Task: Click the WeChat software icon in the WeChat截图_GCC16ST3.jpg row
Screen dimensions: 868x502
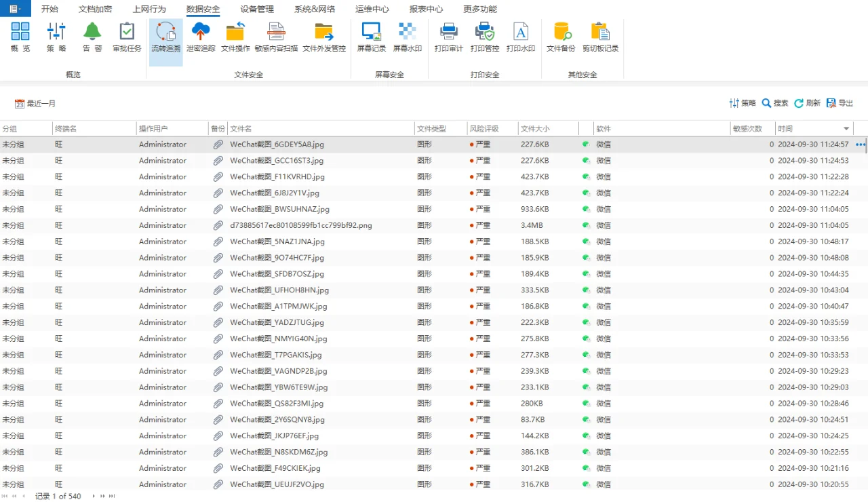Action: point(586,161)
